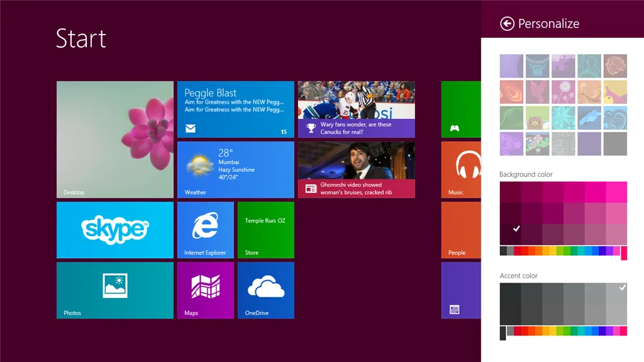644x362 pixels.
Task: Launch Internet Explorer tile
Action: coord(206,230)
